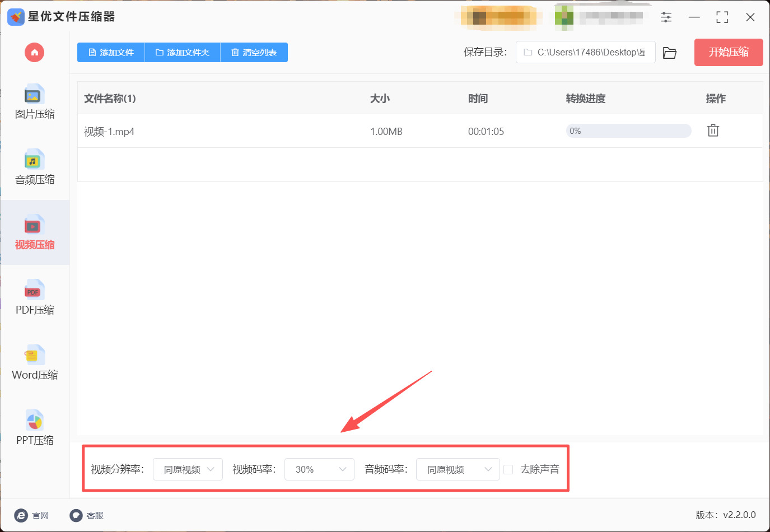Click the save directory path field

(x=585, y=52)
